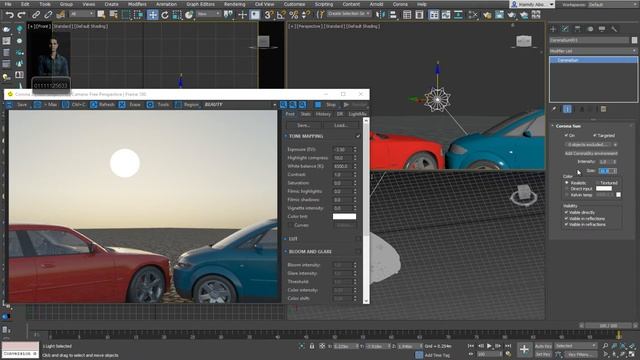Click the Undo arrow in main toolbar
Viewport: 640px width, 360px height.
[x=9, y=15]
